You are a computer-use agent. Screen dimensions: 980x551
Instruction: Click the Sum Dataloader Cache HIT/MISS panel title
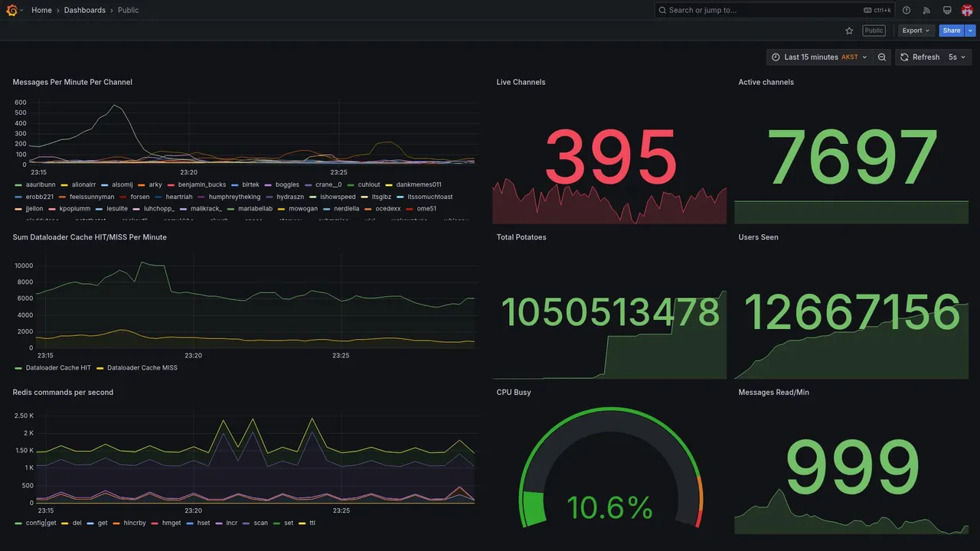pyautogui.click(x=90, y=237)
